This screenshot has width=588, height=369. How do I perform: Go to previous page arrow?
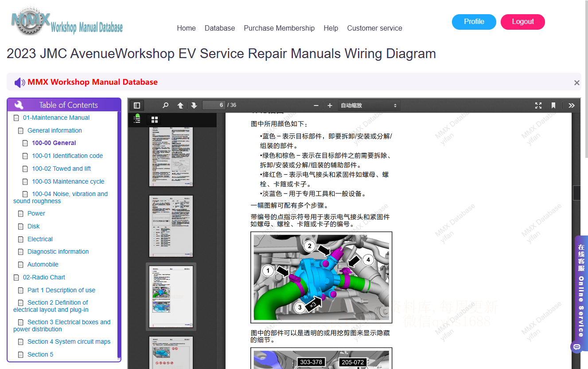tap(180, 106)
